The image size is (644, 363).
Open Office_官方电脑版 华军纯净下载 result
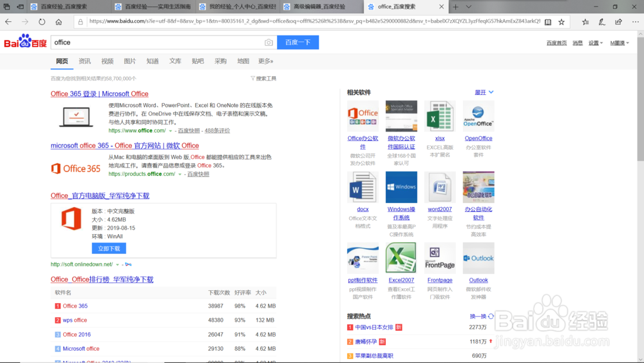pos(100,195)
